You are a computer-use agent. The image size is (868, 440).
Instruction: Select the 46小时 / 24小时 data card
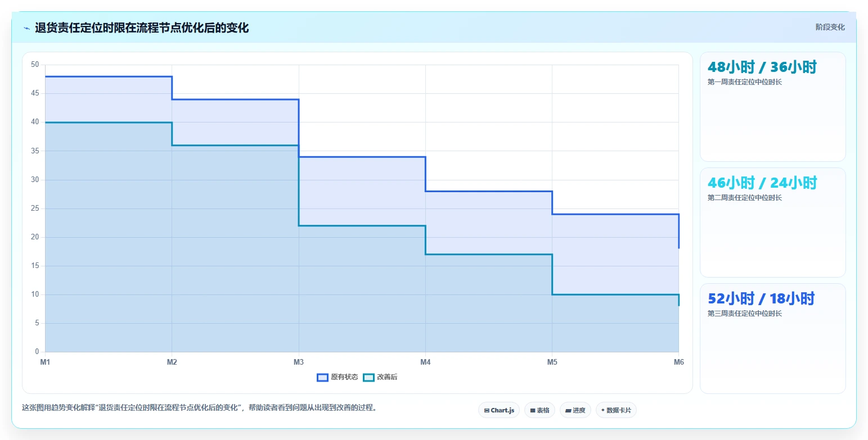tap(772, 223)
